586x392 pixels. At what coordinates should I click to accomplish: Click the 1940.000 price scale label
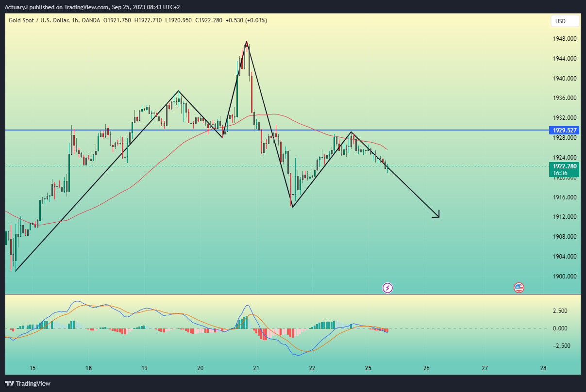pyautogui.click(x=565, y=79)
